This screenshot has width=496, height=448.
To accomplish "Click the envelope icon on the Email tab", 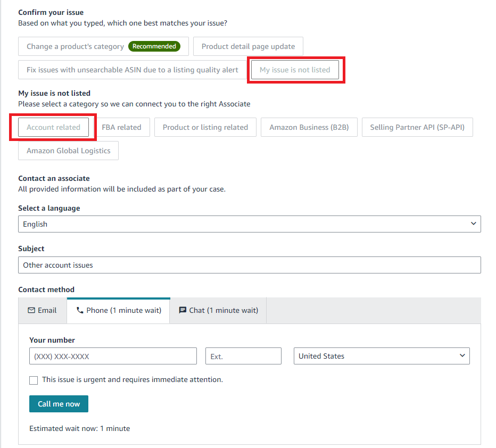I will 31,310.
